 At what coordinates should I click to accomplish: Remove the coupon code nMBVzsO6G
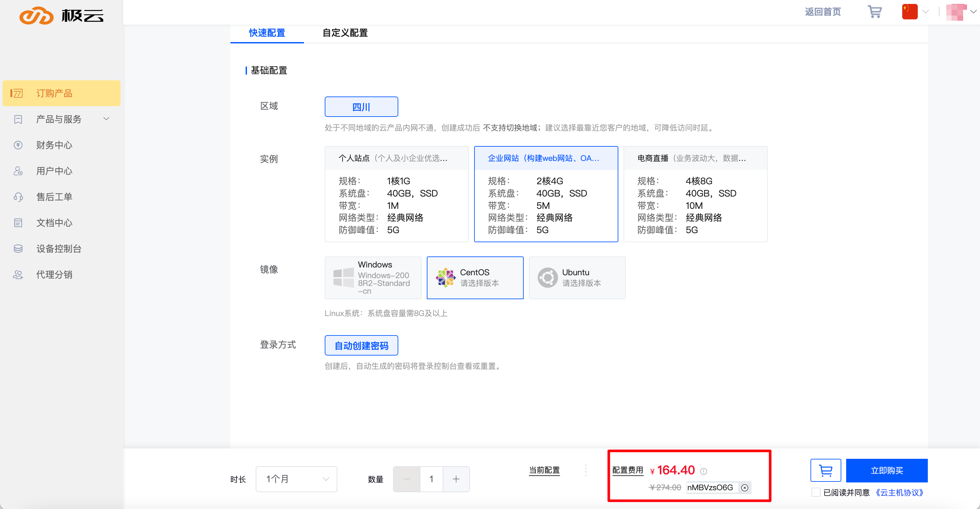click(744, 488)
